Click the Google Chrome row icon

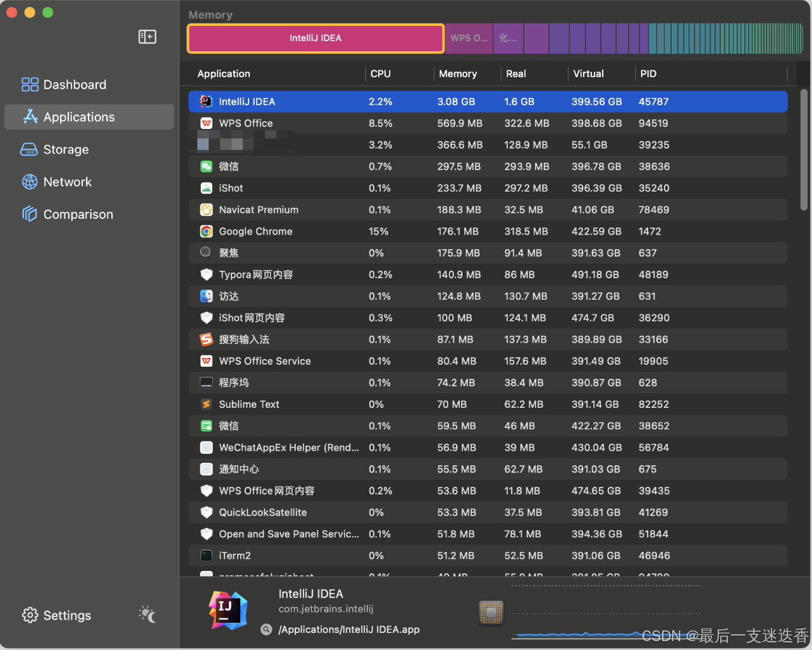coord(206,231)
